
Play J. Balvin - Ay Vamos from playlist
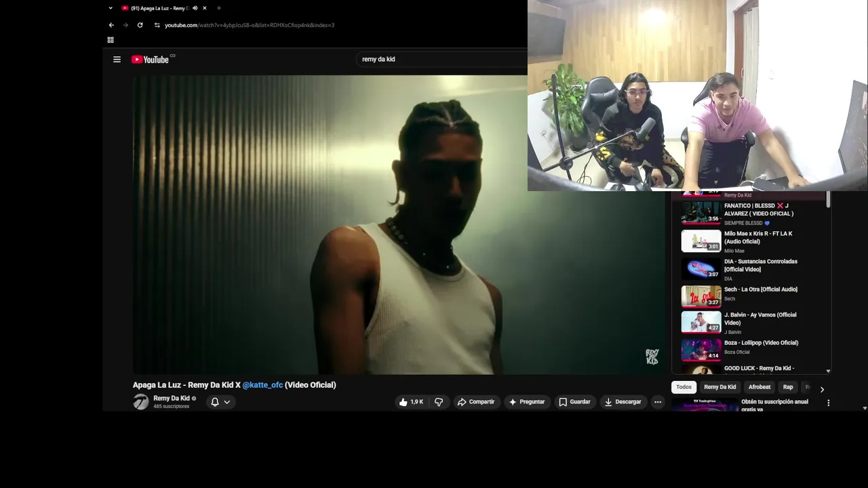(760, 319)
